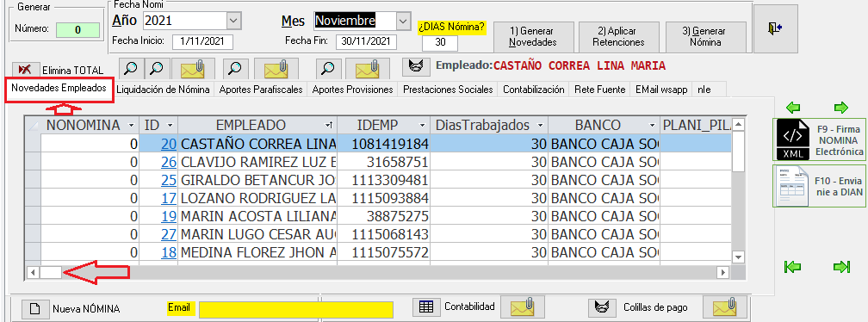Open employee ID link 20

click(169, 144)
